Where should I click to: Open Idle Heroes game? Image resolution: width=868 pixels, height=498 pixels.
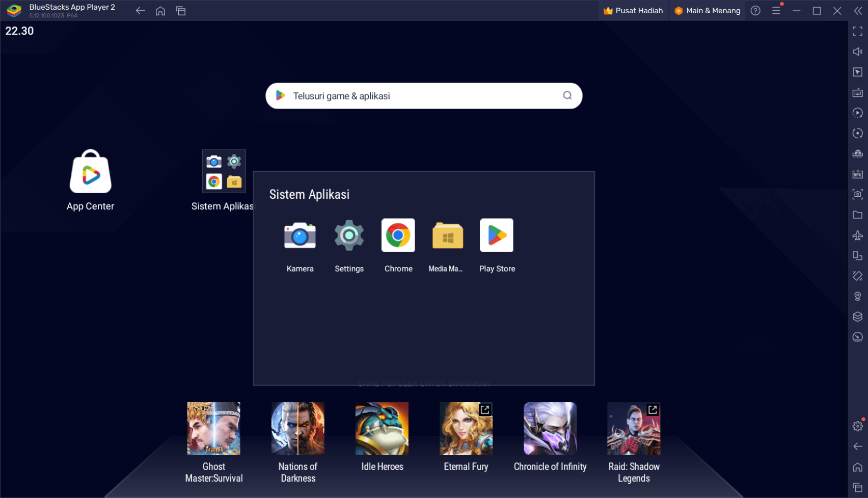coord(382,429)
